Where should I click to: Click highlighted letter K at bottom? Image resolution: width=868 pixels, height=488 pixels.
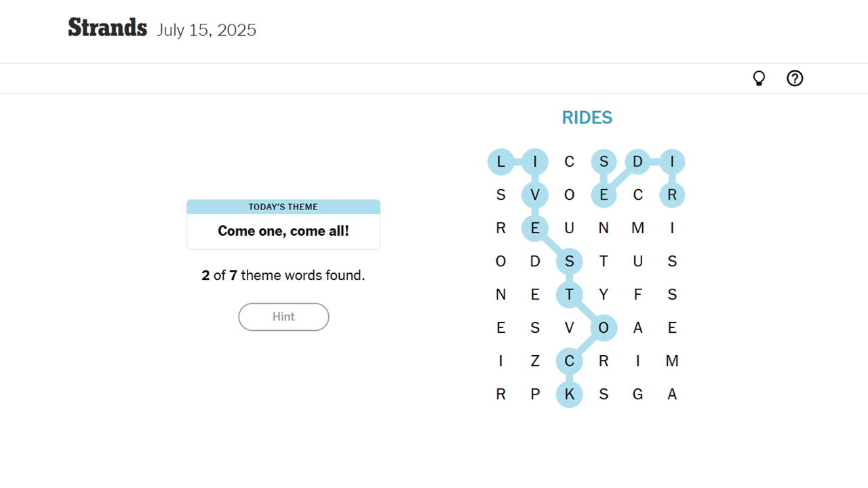569,394
